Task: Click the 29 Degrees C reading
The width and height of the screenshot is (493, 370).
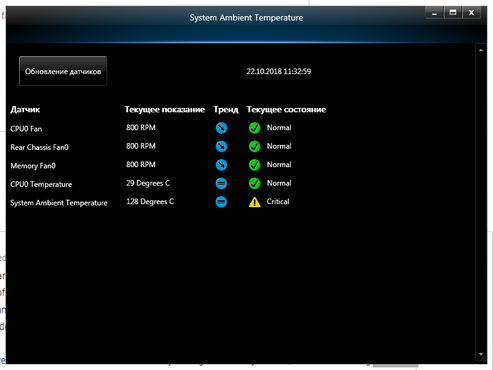Action: 148,183
